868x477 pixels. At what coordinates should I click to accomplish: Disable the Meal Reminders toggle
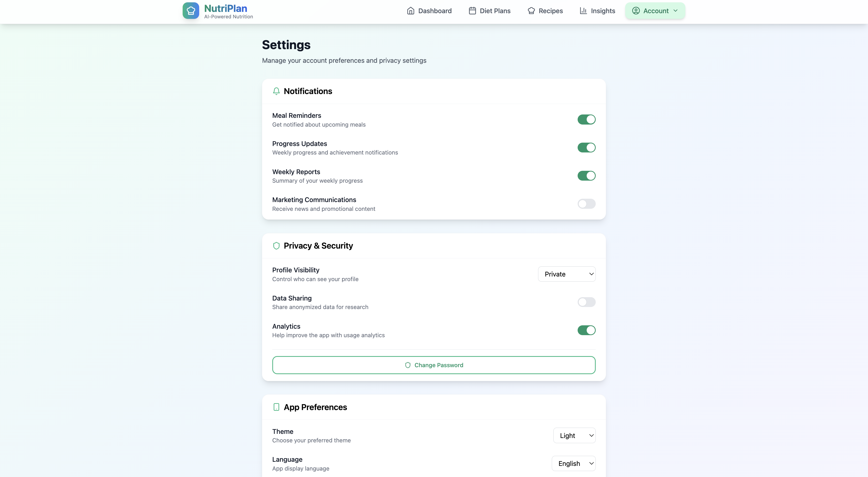586,120
